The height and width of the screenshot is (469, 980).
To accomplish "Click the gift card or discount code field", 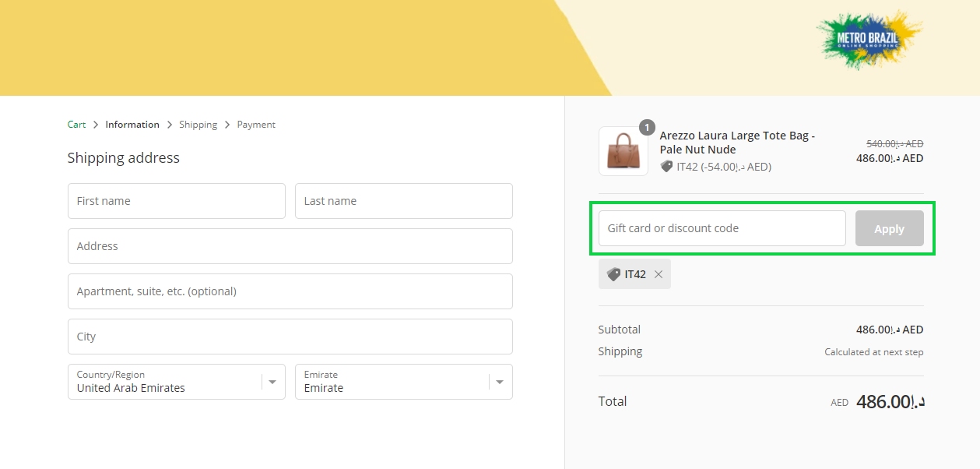I will click(x=720, y=228).
